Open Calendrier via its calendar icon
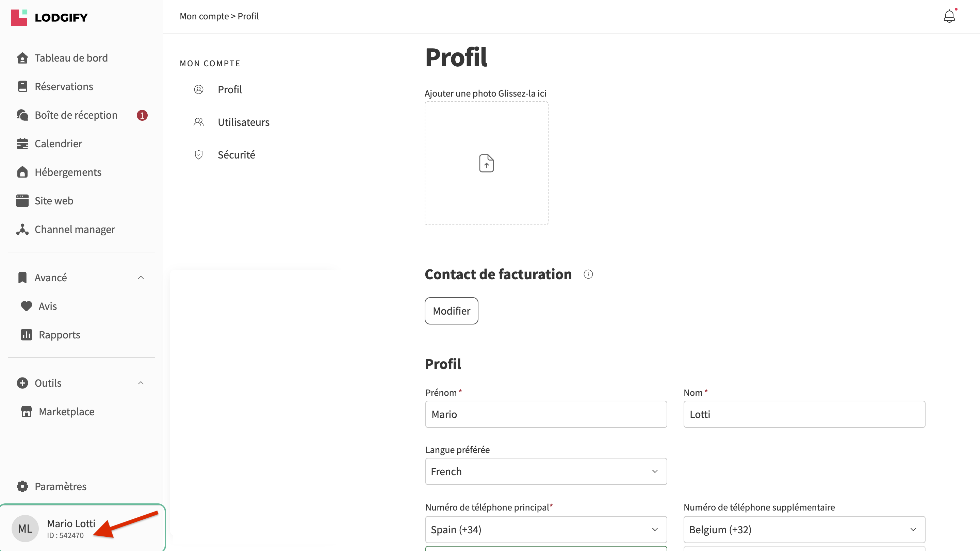 coord(22,144)
